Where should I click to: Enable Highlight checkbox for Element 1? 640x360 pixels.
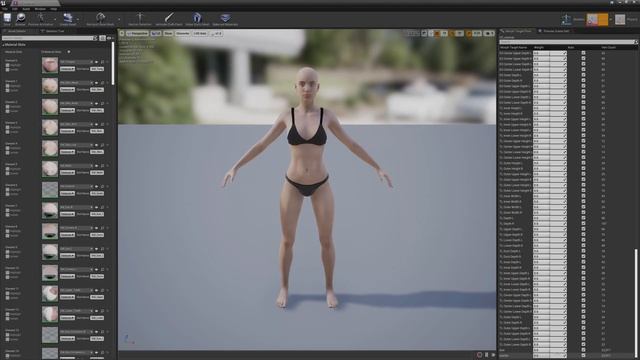pyautogui.click(x=7, y=86)
